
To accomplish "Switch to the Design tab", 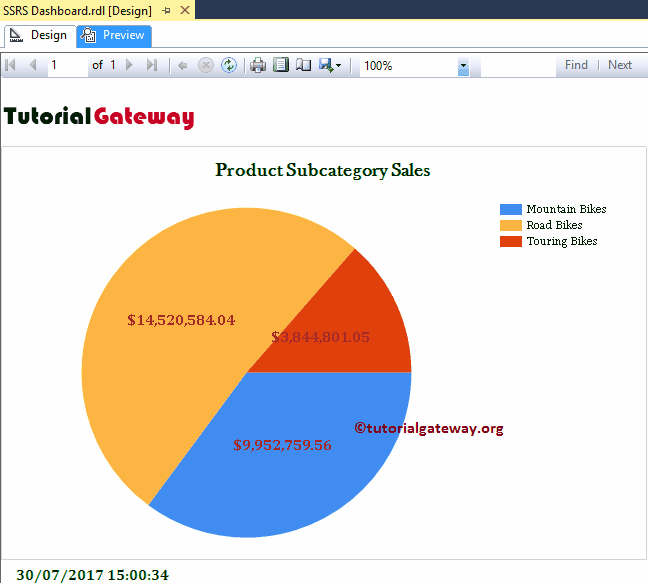I will (x=40, y=36).
